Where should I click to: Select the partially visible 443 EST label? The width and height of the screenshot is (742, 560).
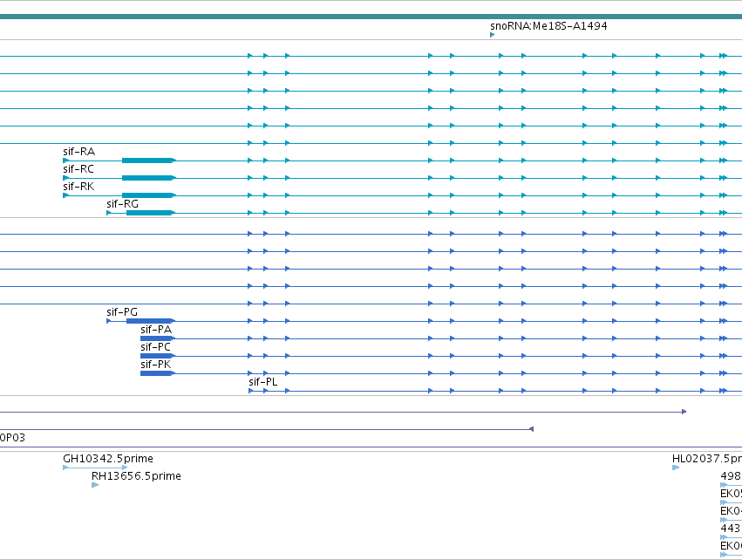(731, 529)
